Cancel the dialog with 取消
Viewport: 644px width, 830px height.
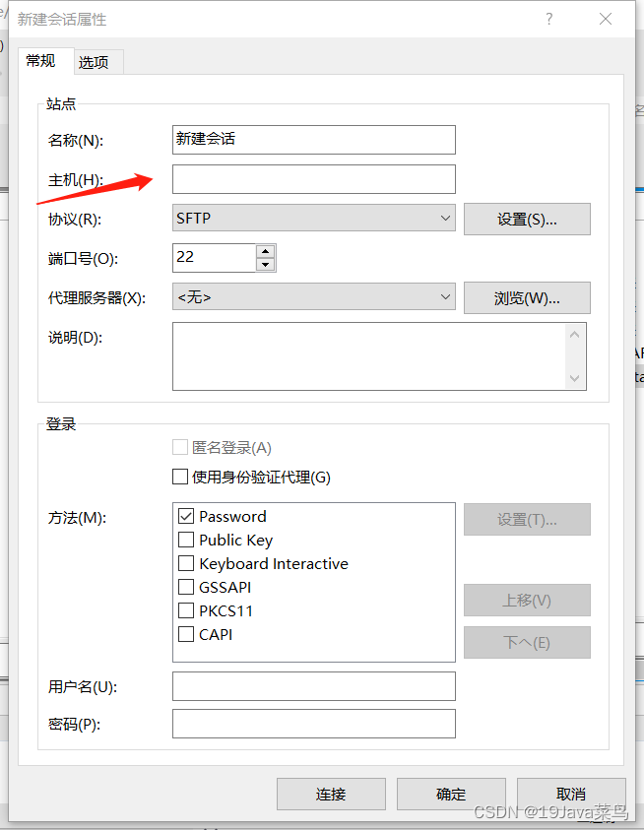pyautogui.click(x=571, y=794)
